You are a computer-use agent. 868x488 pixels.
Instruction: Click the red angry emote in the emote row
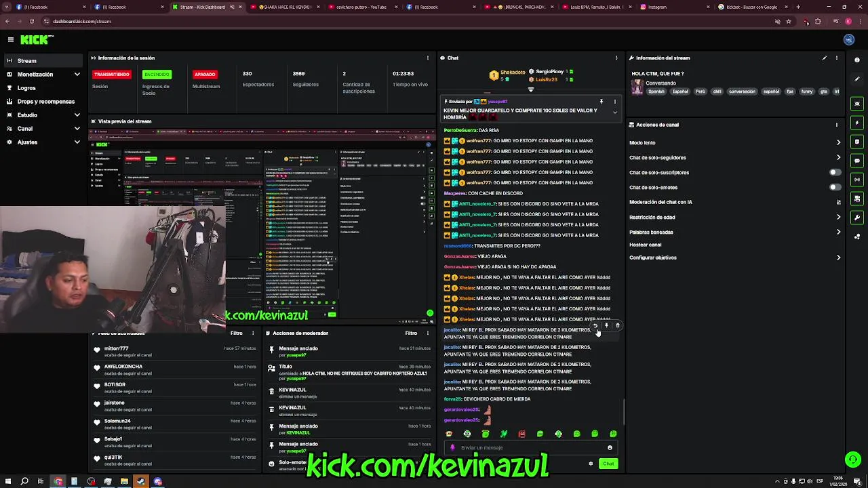click(522, 434)
